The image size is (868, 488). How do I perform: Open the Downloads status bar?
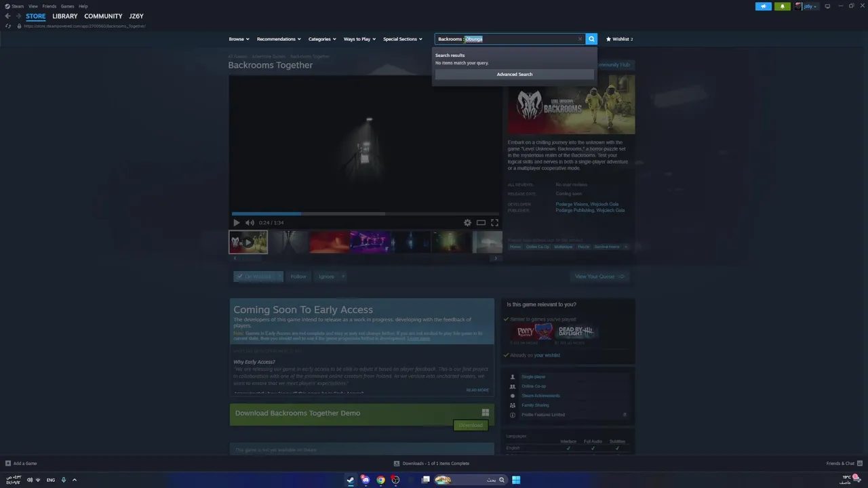[432, 464]
